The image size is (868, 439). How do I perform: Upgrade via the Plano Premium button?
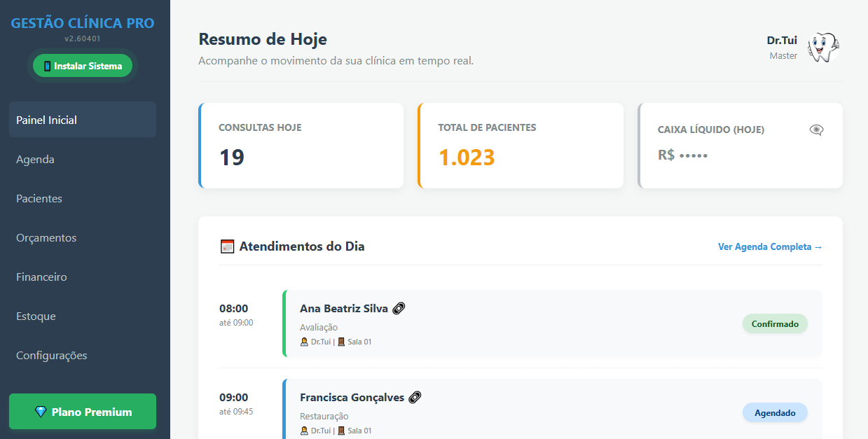82,411
